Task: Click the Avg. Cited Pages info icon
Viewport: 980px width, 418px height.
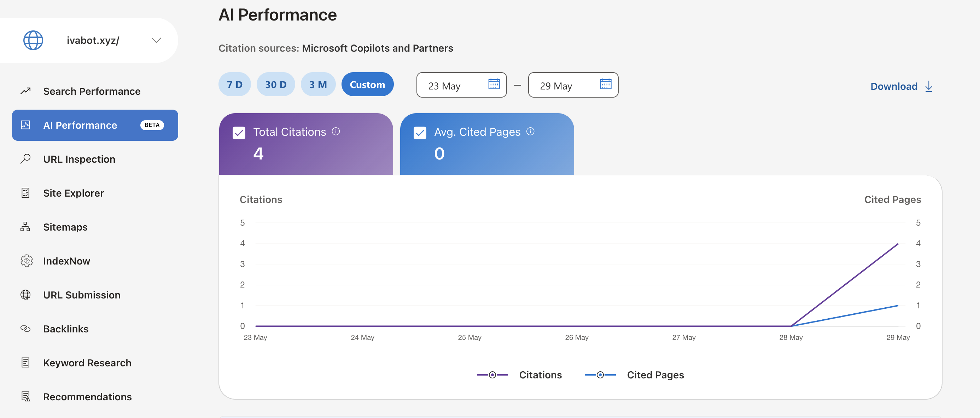Action: click(530, 131)
